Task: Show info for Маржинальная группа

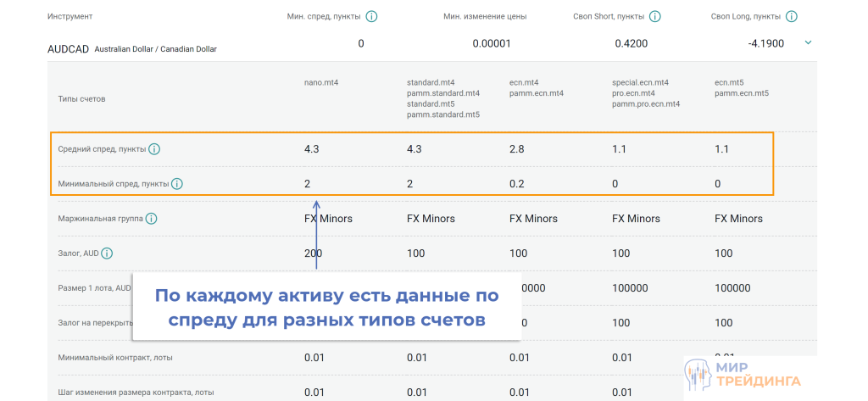Action: [151, 219]
